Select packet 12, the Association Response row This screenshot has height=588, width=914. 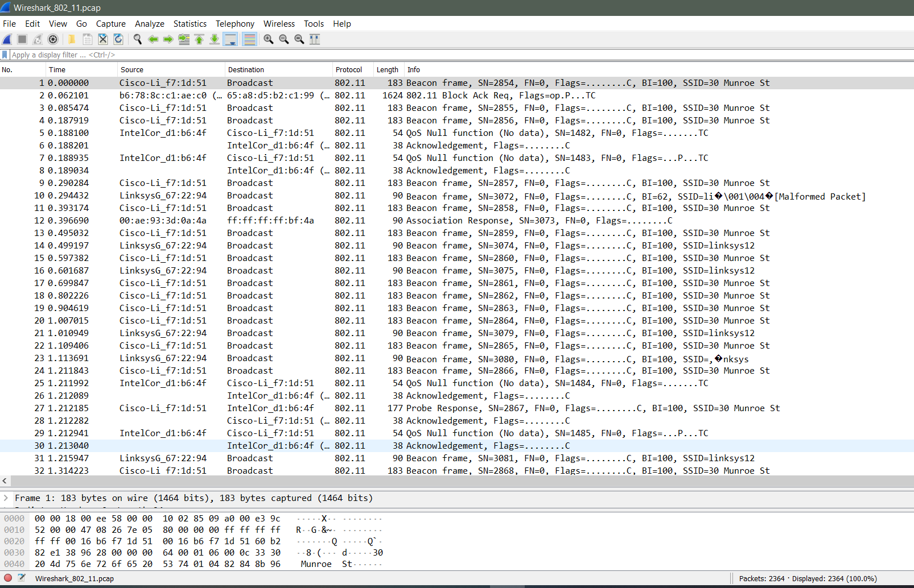coord(457,221)
